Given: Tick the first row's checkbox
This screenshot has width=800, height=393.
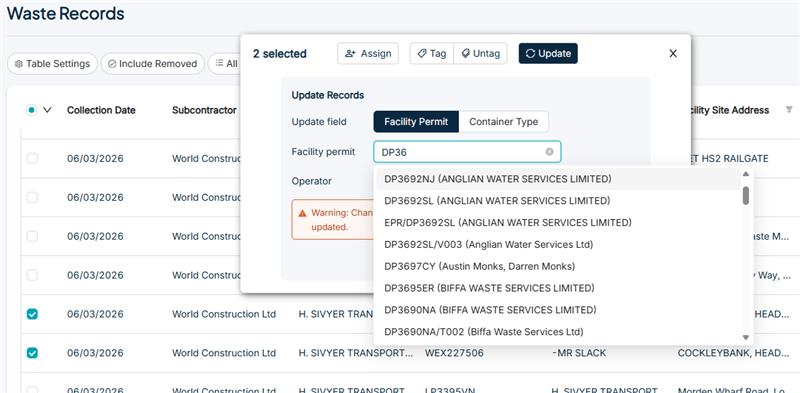Looking at the screenshot, I should click(x=32, y=159).
